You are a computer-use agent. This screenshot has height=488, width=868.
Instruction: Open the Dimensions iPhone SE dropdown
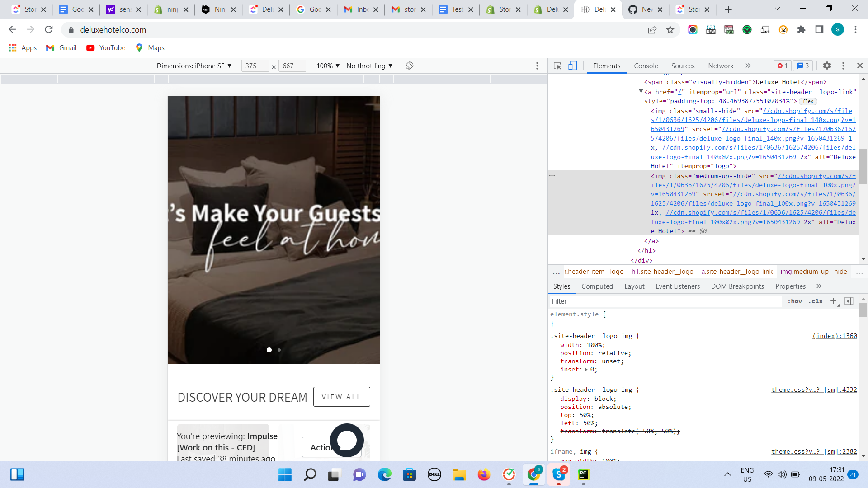[194, 66]
